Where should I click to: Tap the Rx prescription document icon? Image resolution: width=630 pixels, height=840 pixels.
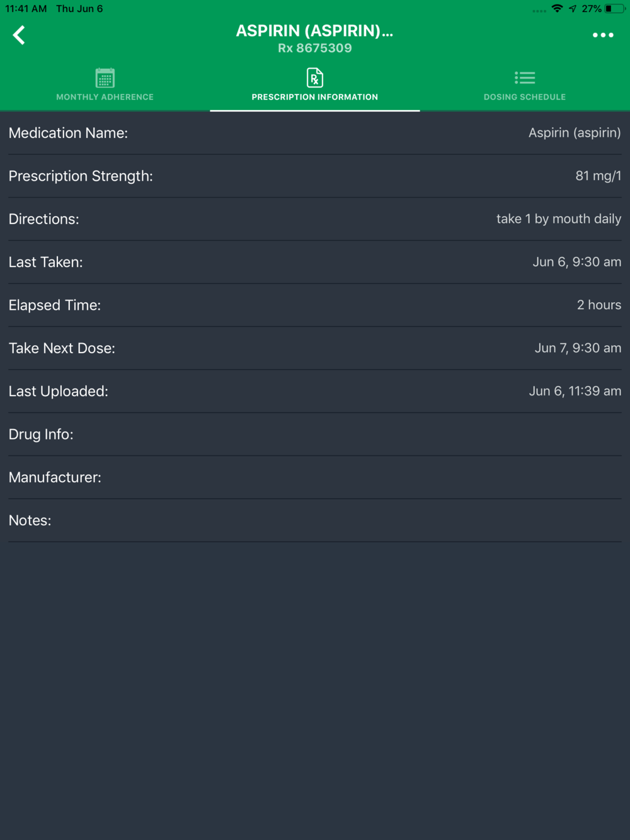(315, 78)
